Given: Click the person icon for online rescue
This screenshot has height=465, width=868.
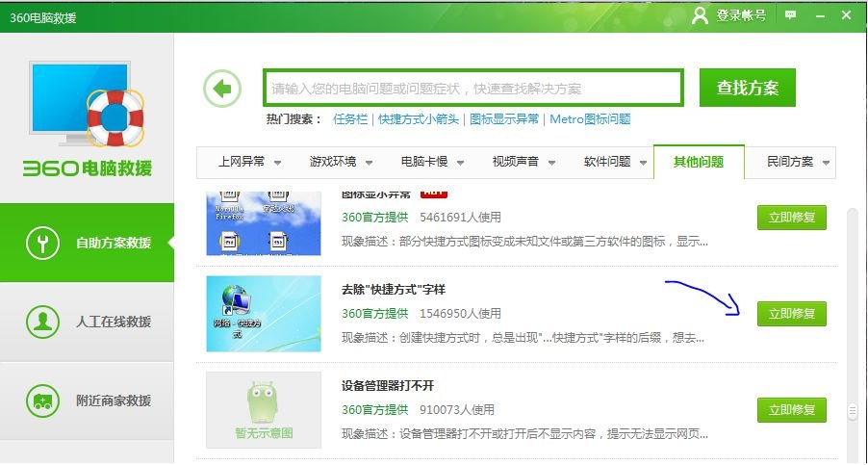Looking at the screenshot, I should pos(42,322).
